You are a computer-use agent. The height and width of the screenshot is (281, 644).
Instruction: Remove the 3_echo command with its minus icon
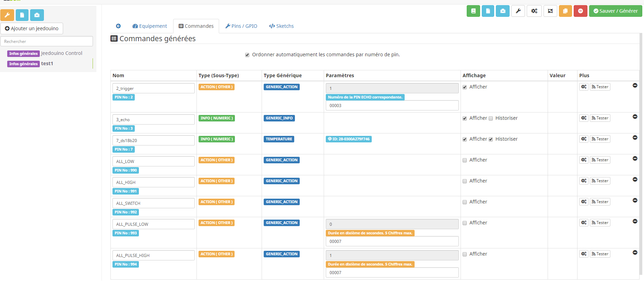pos(635,117)
